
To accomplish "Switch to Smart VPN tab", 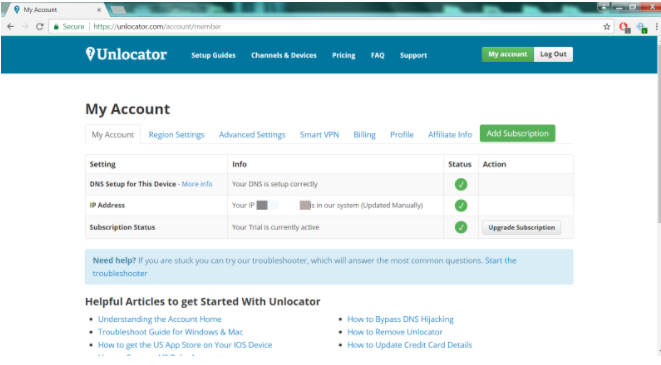I will pos(319,134).
